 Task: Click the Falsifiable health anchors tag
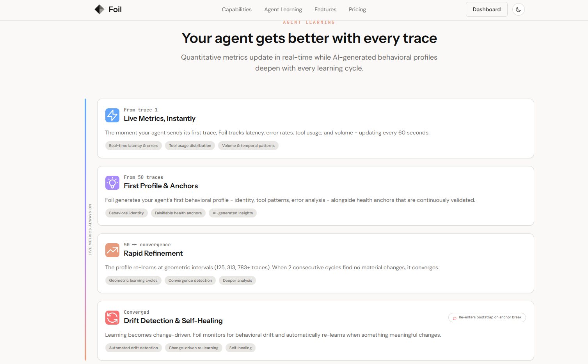tap(178, 213)
